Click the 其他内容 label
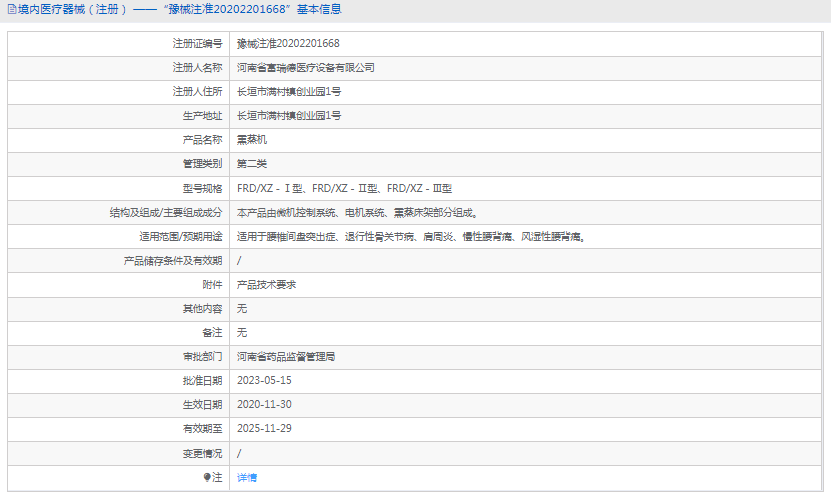 202,308
